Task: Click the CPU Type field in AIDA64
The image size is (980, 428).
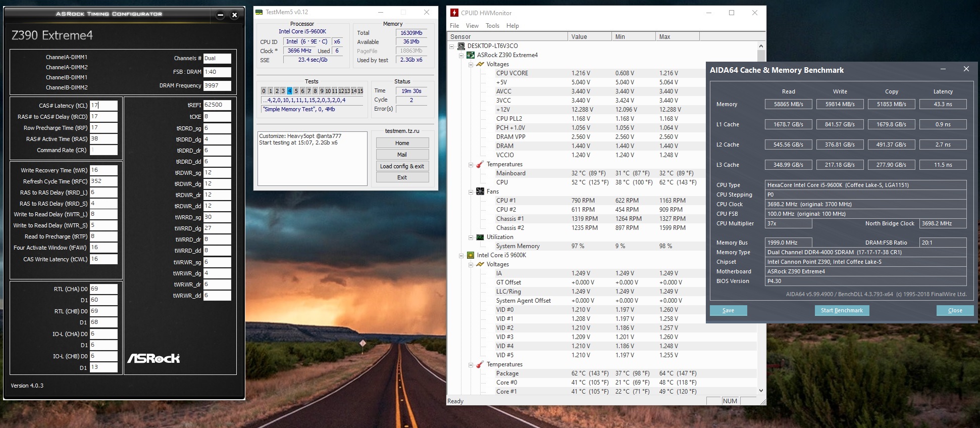Action: [x=866, y=185]
